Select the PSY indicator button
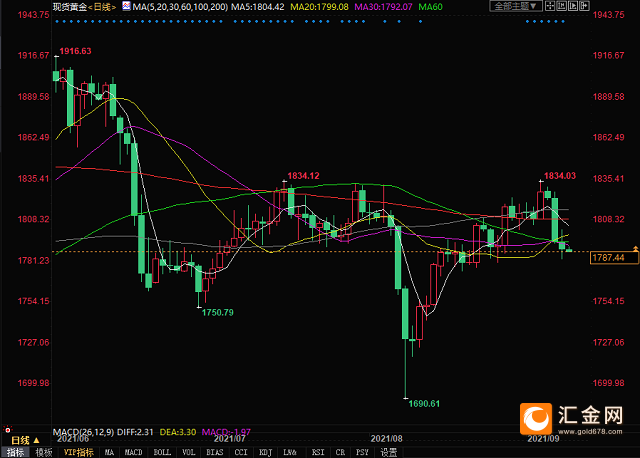 [362, 452]
